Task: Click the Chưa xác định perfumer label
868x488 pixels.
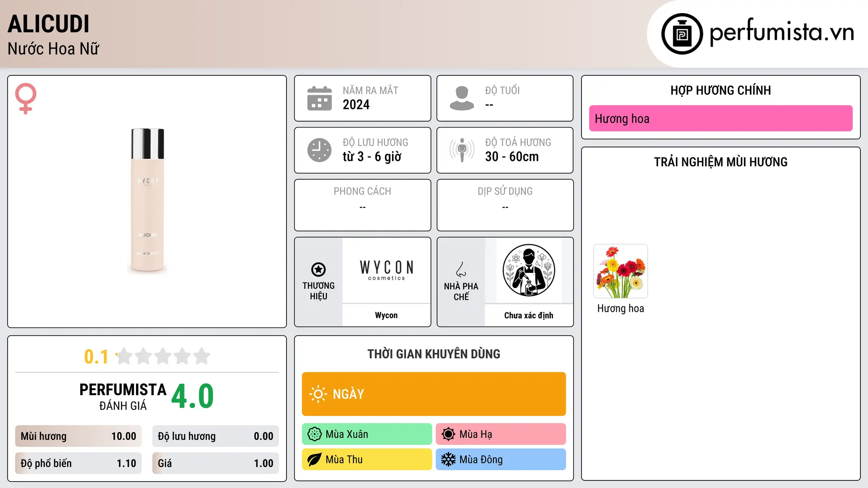Action: (x=529, y=315)
